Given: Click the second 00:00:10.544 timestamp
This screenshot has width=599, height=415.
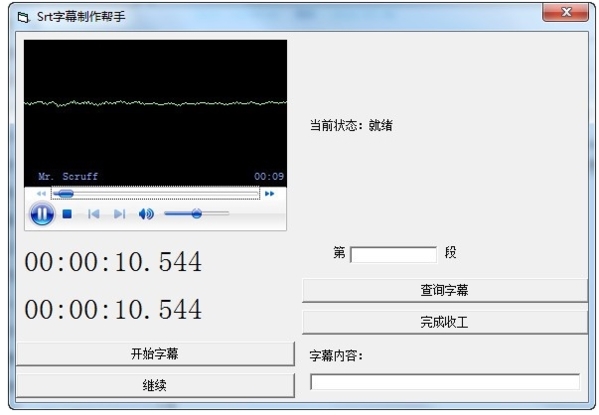Looking at the screenshot, I should (113, 309).
